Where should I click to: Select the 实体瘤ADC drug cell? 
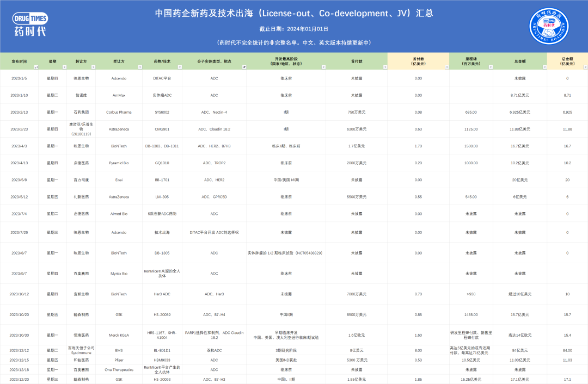coord(162,95)
